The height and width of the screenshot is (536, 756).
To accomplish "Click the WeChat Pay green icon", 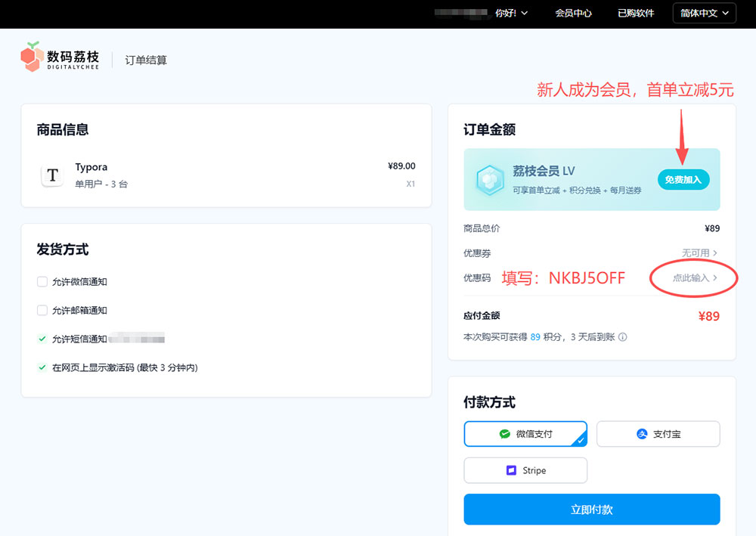I will pos(505,434).
